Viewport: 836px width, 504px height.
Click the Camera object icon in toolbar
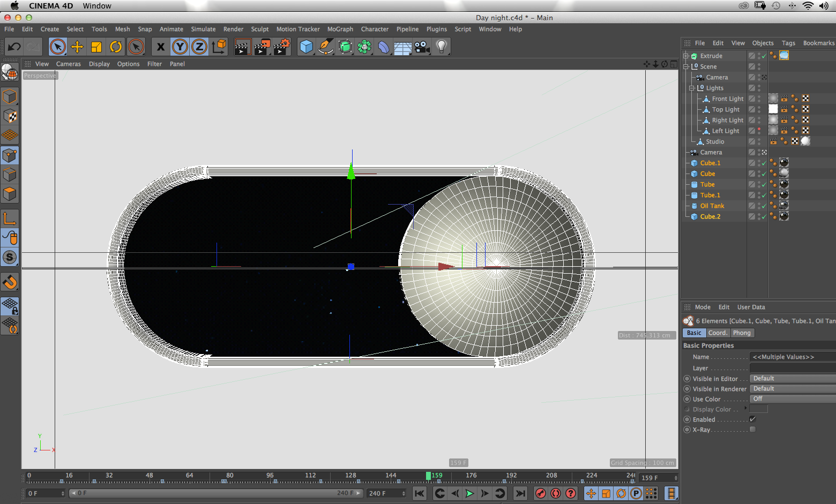tap(422, 47)
